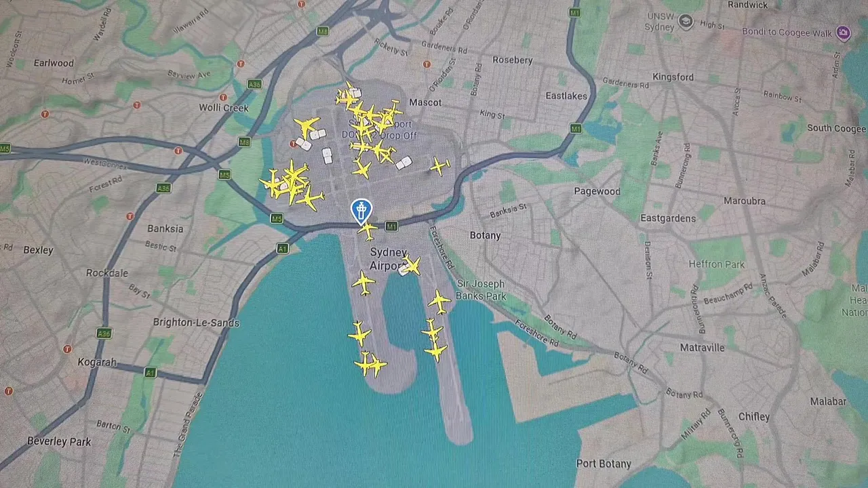Select the aircraft directly below the tower pin
This screenshot has width=868, height=488.
pyautogui.click(x=368, y=230)
